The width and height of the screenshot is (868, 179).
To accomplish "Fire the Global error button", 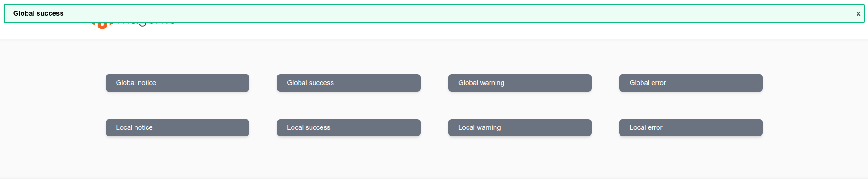I will pyautogui.click(x=691, y=83).
